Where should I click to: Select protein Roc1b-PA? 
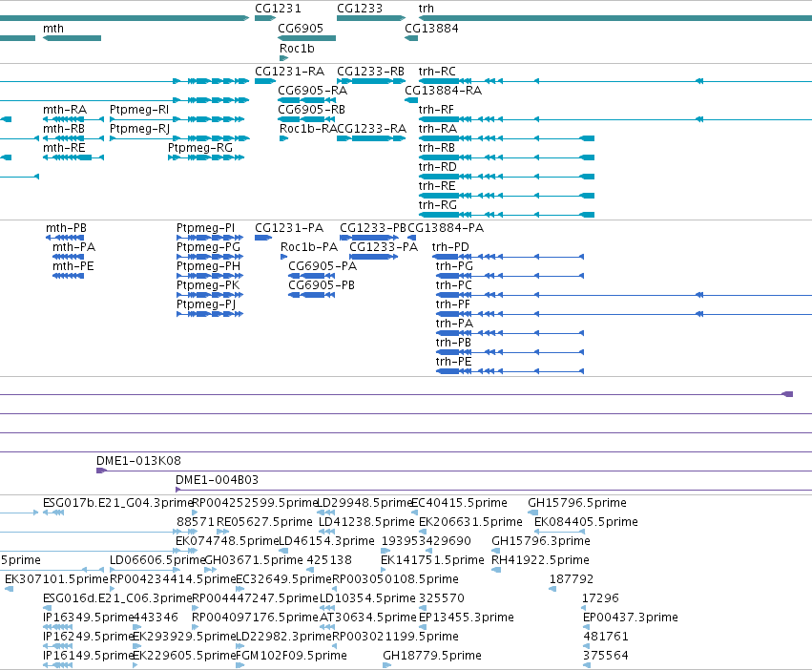point(283,257)
